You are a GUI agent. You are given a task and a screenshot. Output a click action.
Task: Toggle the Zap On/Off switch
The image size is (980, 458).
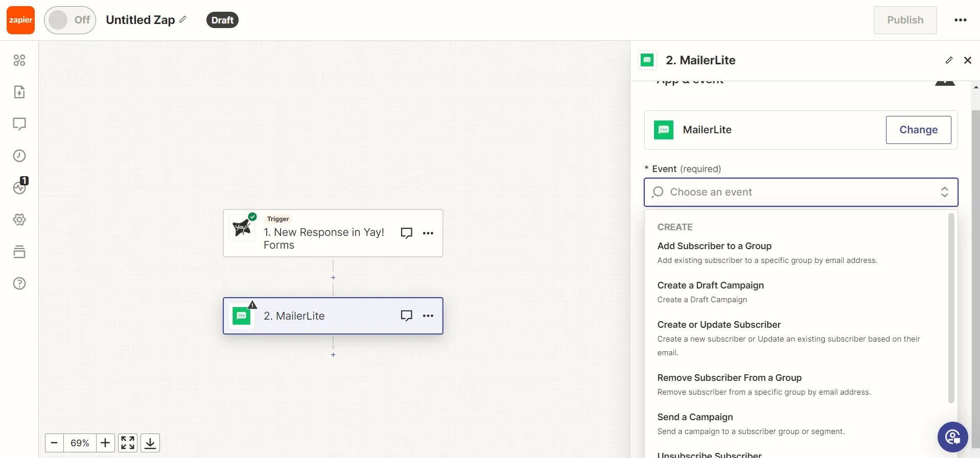(70, 20)
